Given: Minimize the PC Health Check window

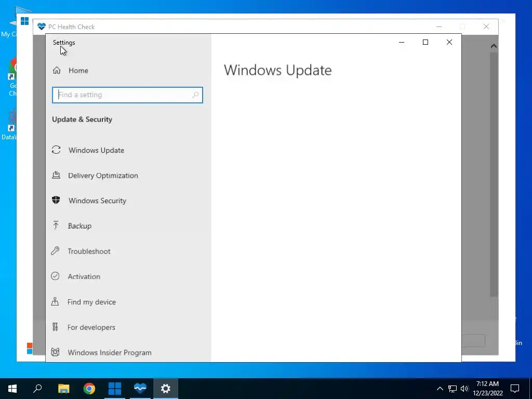Looking at the screenshot, I should pyautogui.click(x=439, y=26).
